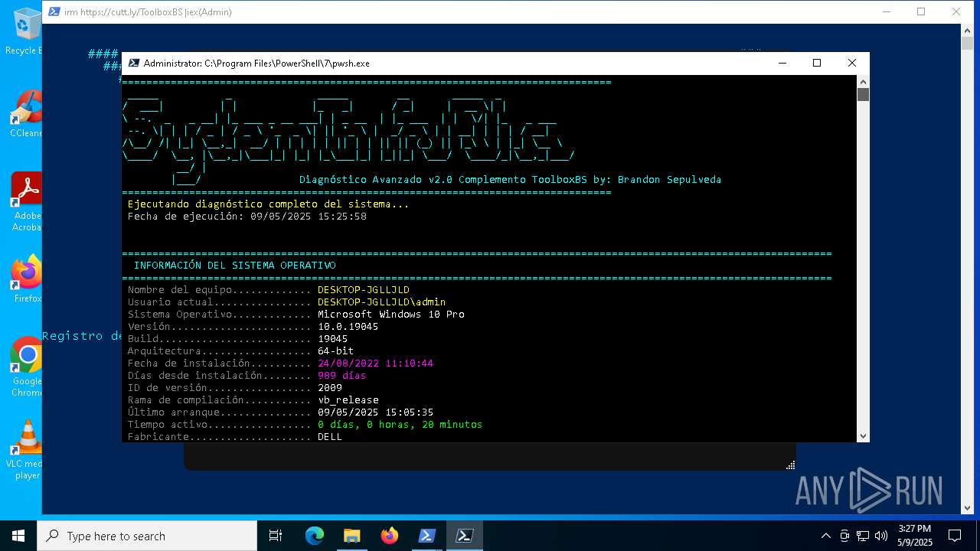Switch to the blue PowerShell taskbar window
The width and height of the screenshot is (980, 551).
[426, 536]
